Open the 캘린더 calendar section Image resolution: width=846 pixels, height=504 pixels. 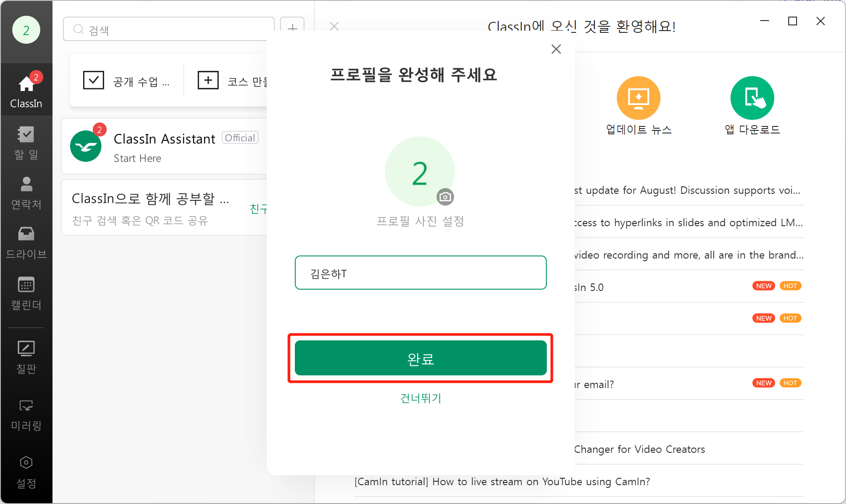click(26, 293)
